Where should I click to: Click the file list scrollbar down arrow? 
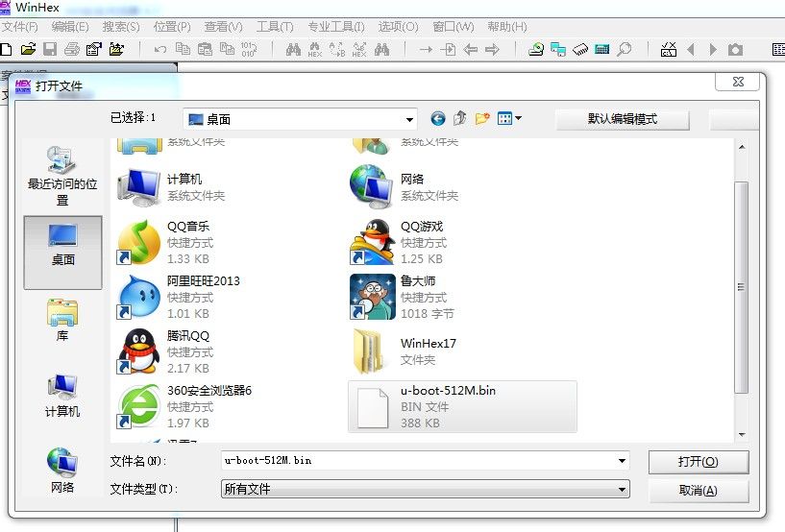742,434
